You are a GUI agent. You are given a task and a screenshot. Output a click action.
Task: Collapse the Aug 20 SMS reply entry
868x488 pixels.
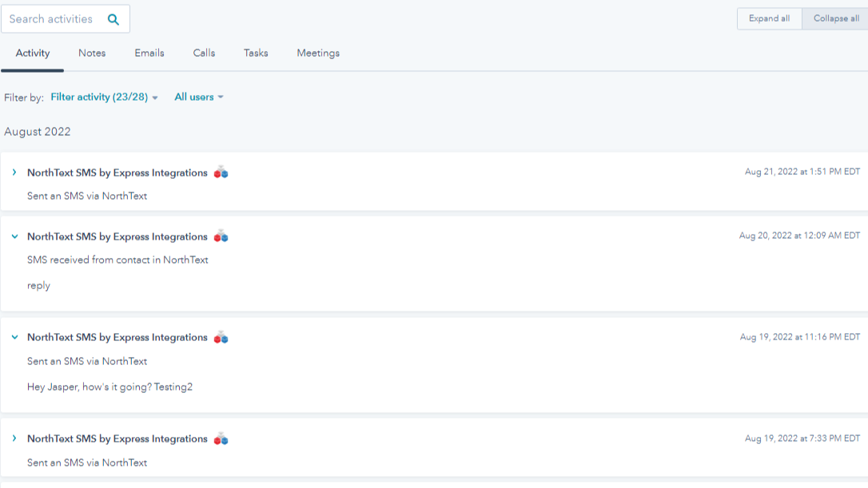(14, 236)
